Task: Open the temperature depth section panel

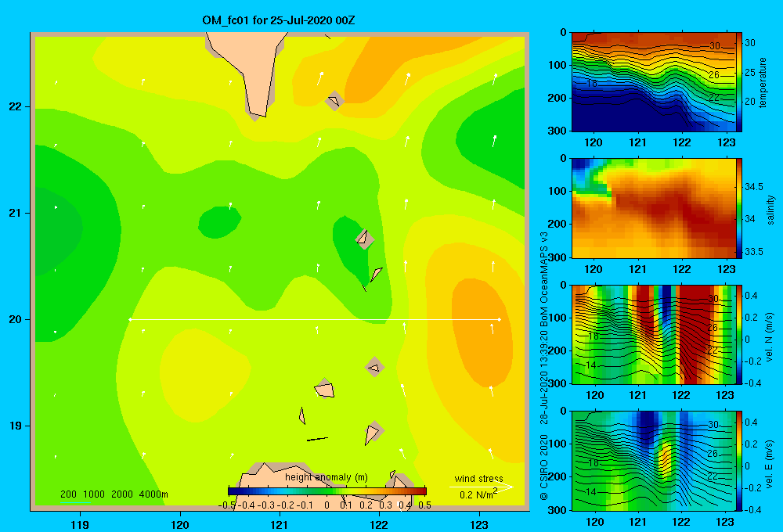Action: pos(654,82)
